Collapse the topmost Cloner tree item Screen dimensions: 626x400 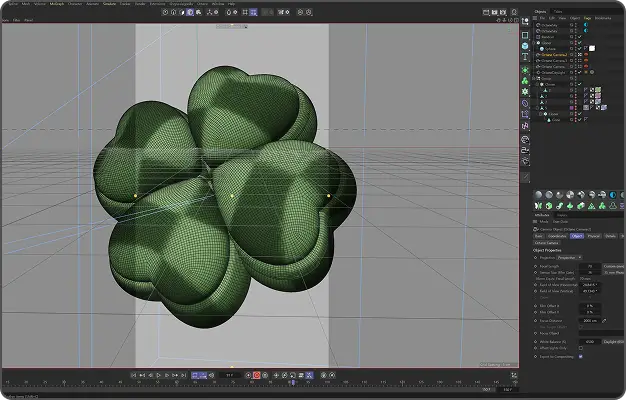tap(535, 43)
